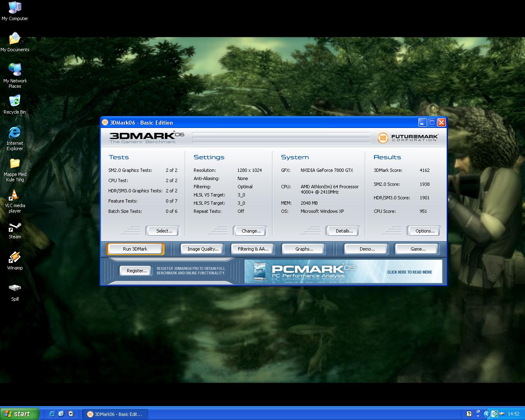This screenshot has width=525, height=420.
Task: Click the Batch Size Tests: label
Action: point(125,211)
